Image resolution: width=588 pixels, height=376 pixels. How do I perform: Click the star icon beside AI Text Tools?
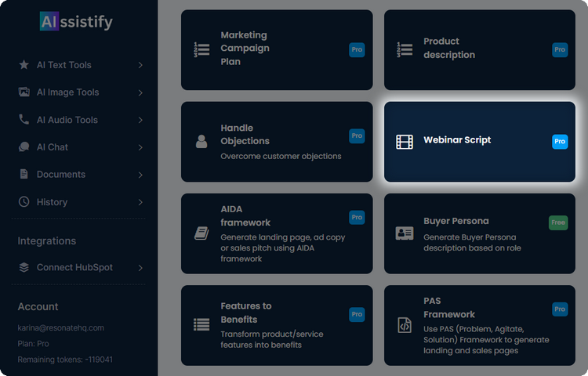point(24,65)
